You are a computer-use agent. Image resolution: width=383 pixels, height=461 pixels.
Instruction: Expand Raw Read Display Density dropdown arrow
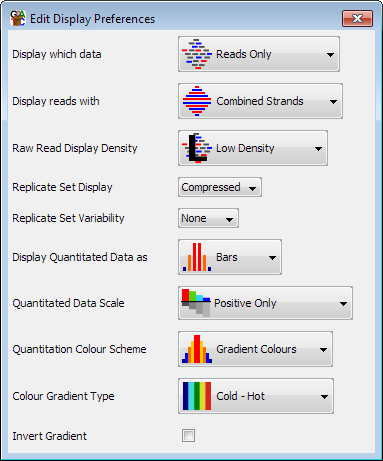(318, 149)
